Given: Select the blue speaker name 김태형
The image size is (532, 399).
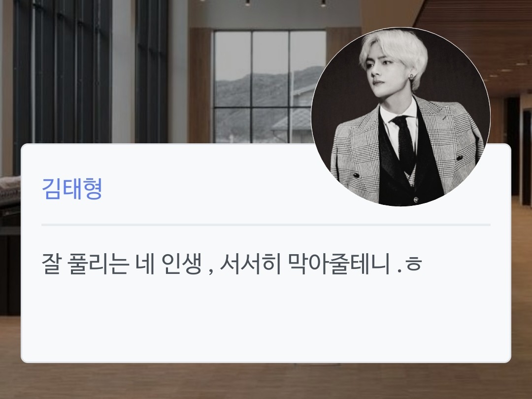Looking at the screenshot, I should coord(72,189).
